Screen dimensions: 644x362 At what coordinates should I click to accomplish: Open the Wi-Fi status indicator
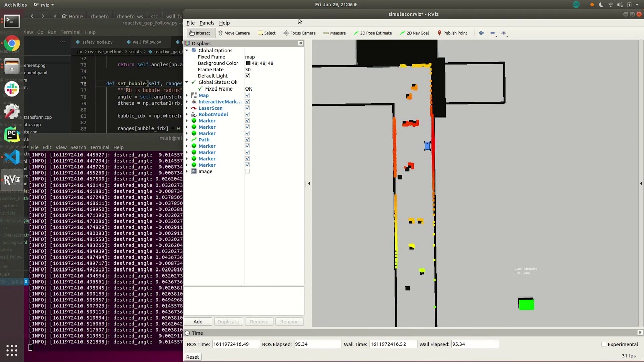(611, 5)
